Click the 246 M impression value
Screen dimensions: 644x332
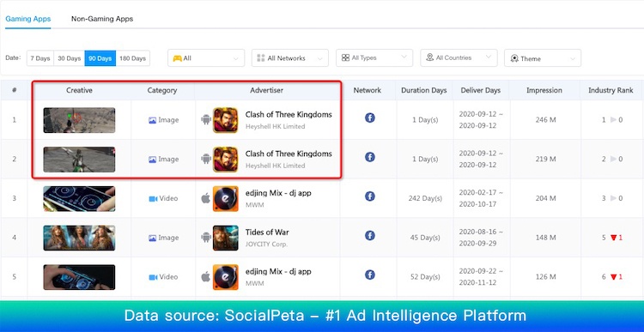point(546,120)
